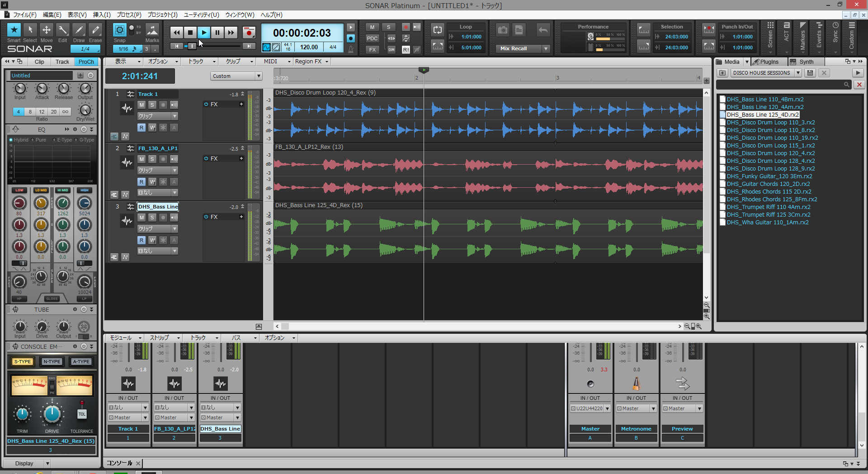This screenshot has width=868, height=474.
Task: Bypass all effects with FX button
Action: 372,50
